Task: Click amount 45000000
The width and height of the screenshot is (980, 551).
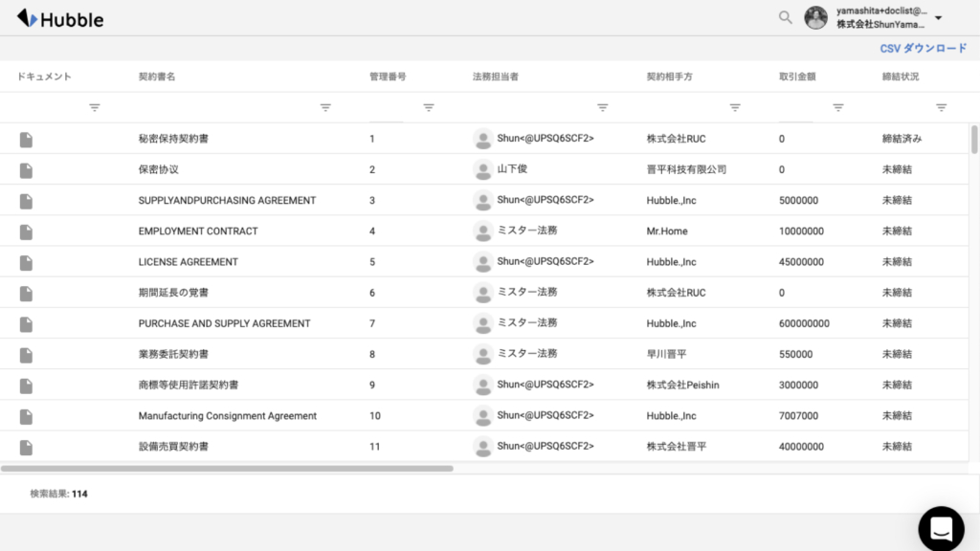Action: tap(801, 262)
